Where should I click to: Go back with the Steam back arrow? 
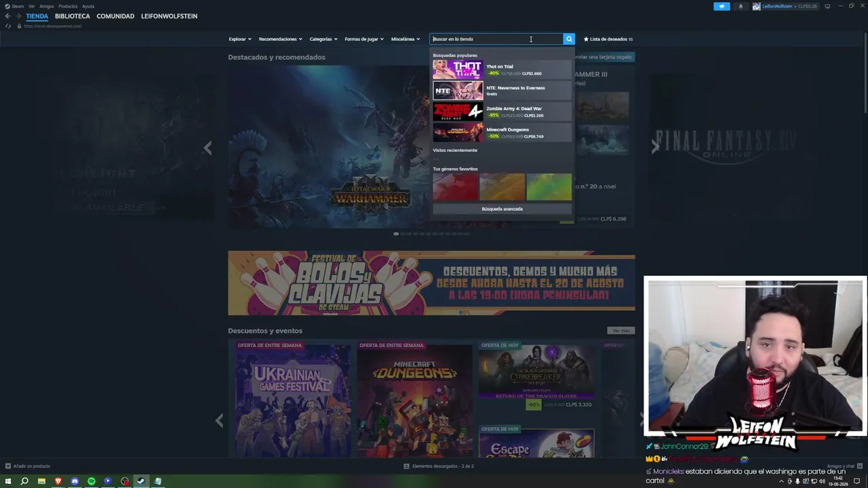(x=7, y=16)
